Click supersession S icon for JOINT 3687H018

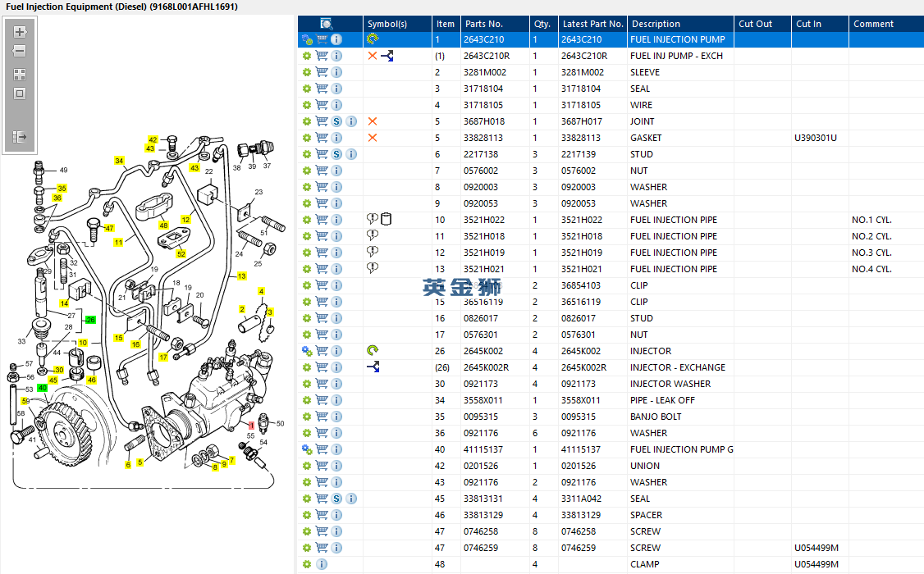point(336,121)
